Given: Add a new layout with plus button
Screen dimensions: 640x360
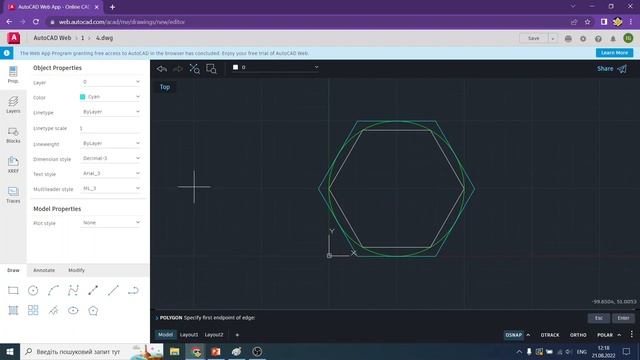Looking at the screenshot, I should pos(237,335).
